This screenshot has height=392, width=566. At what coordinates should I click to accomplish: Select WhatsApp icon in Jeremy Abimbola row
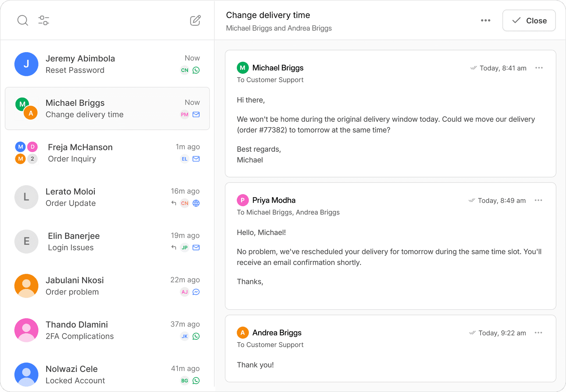[x=196, y=70]
